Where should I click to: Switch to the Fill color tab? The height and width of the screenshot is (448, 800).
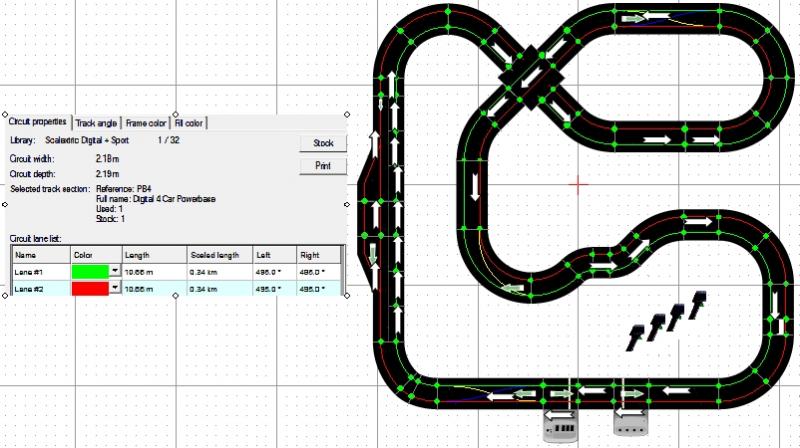[189, 123]
